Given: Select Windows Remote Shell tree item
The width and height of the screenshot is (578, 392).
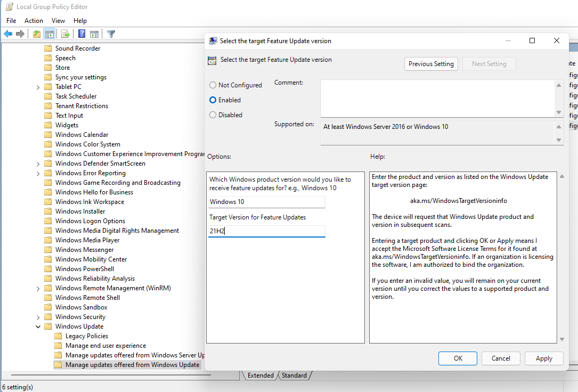Looking at the screenshot, I should [87, 298].
